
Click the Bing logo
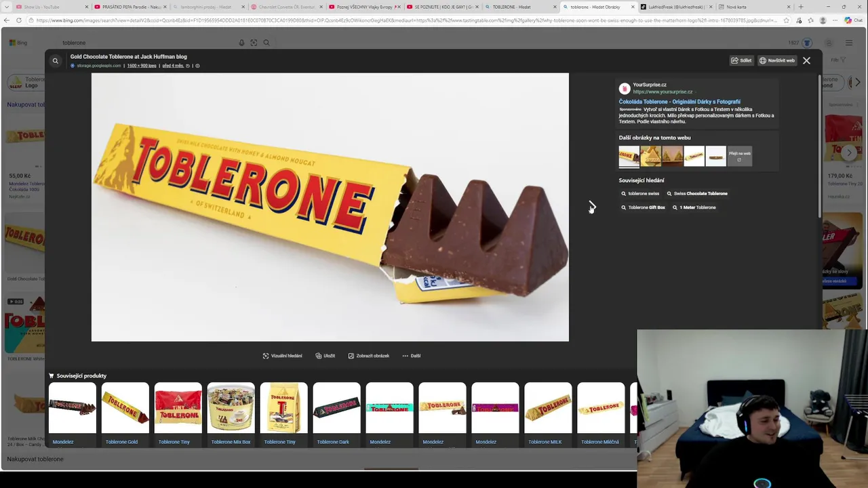point(18,43)
